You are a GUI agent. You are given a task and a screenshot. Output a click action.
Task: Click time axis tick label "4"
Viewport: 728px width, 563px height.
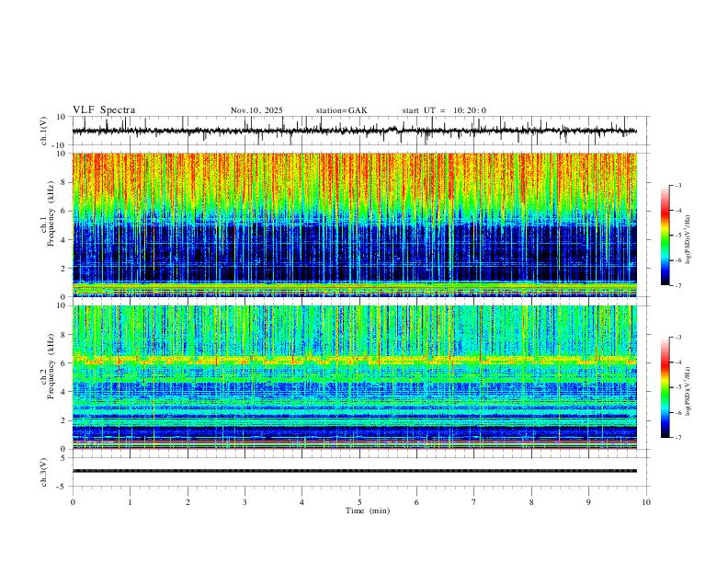coord(302,502)
